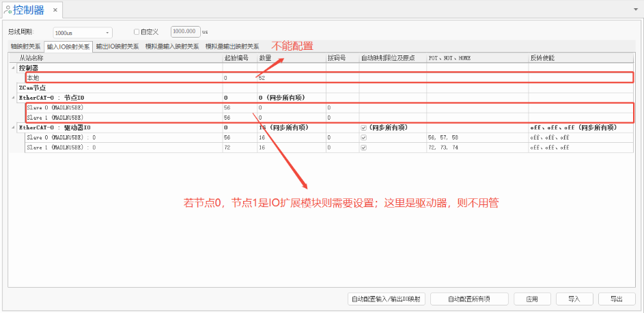Click off、off、off cell in Slave 0 : 0 row
The height and width of the screenshot is (313, 644).
582,137
